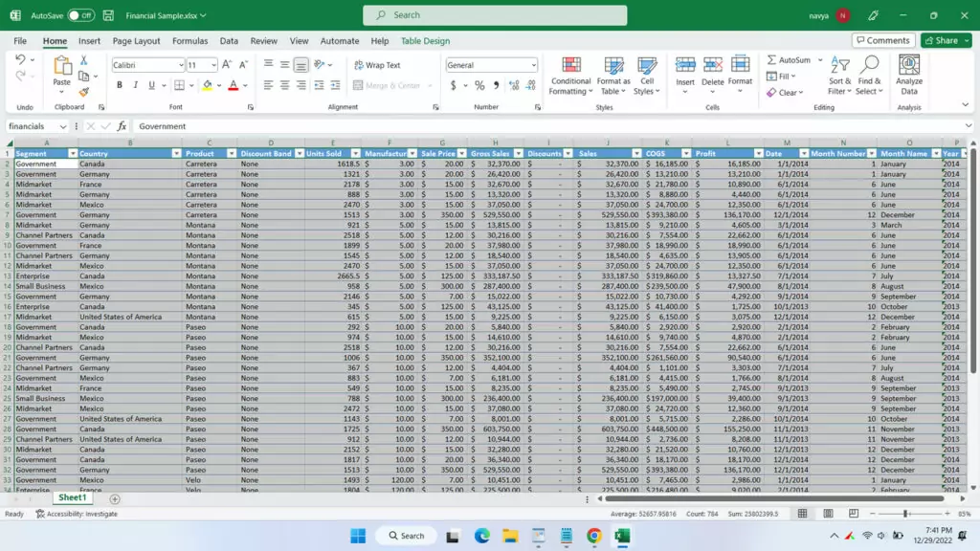Click Accessibility: Investigate in status bar
Viewport: 980px width, 551px height.
(x=77, y=514)
